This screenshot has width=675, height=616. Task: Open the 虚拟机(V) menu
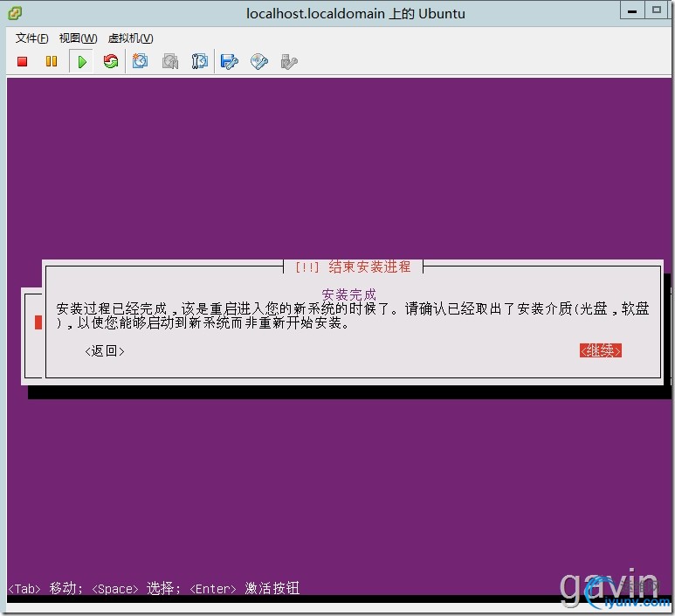[x=130, y=38]
